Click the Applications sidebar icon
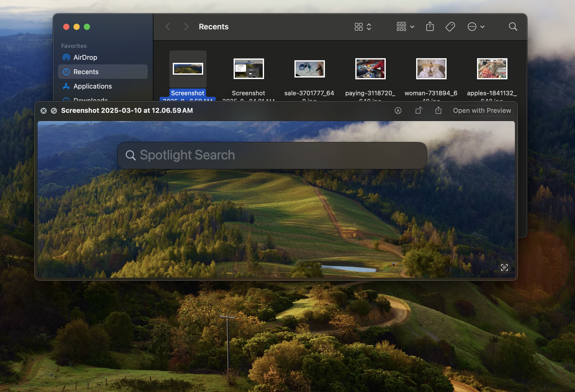This screenshot has height=392, width=575. click(66, 86)
